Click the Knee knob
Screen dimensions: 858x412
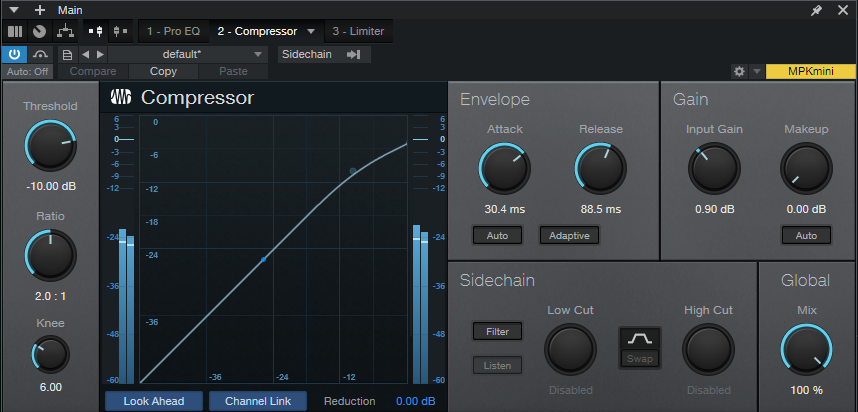(x=51, y=355)
